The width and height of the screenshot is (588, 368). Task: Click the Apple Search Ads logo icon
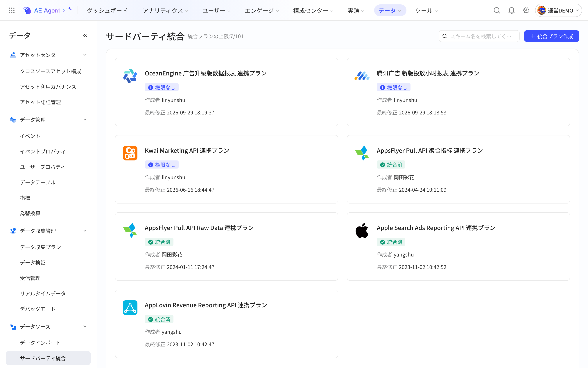coord(362,230)
